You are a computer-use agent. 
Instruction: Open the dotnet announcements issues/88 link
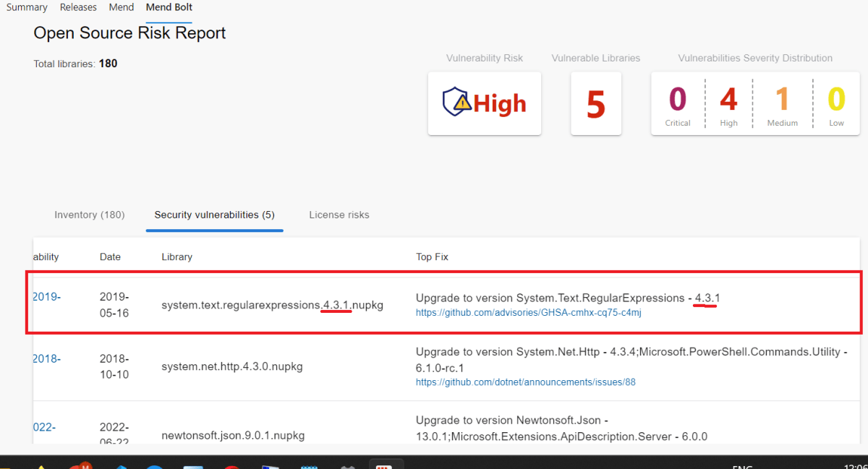click(526, 382)
